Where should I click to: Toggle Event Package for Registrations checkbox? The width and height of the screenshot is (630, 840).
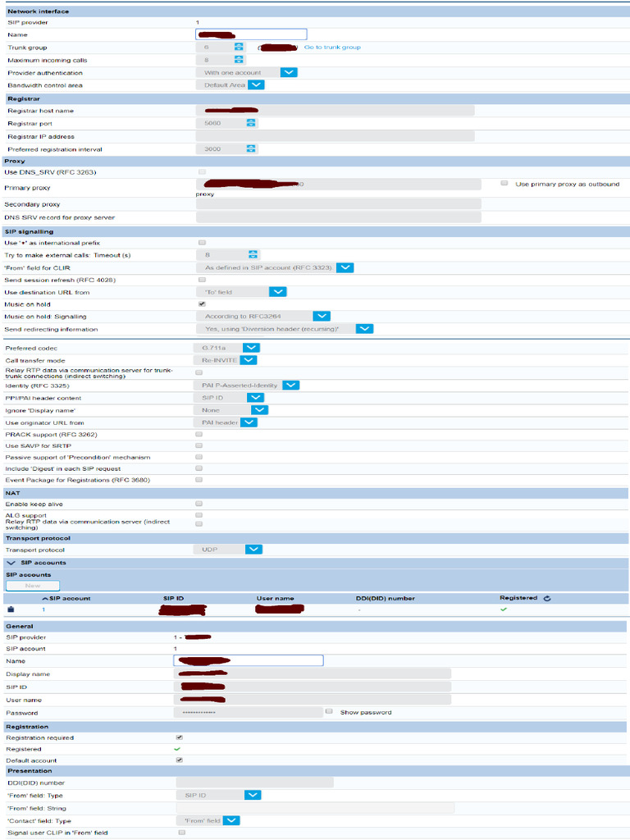199,480
